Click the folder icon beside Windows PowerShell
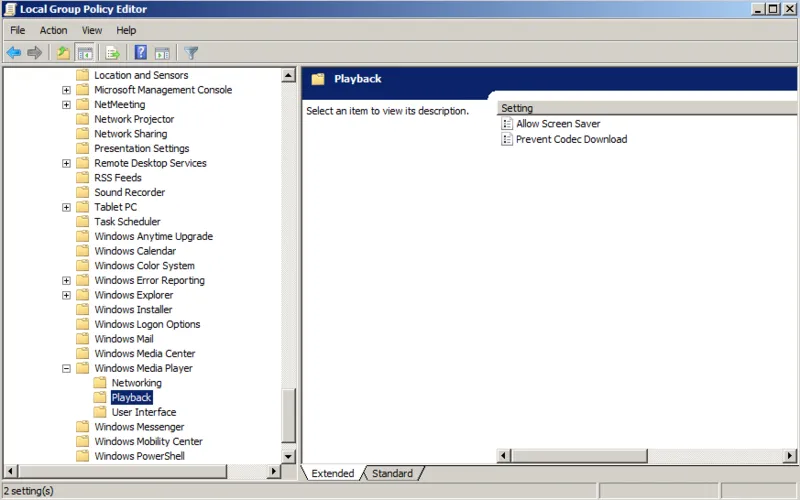This screenshot has height=500, width=800. pyautogui.click(x=82, y=456)
